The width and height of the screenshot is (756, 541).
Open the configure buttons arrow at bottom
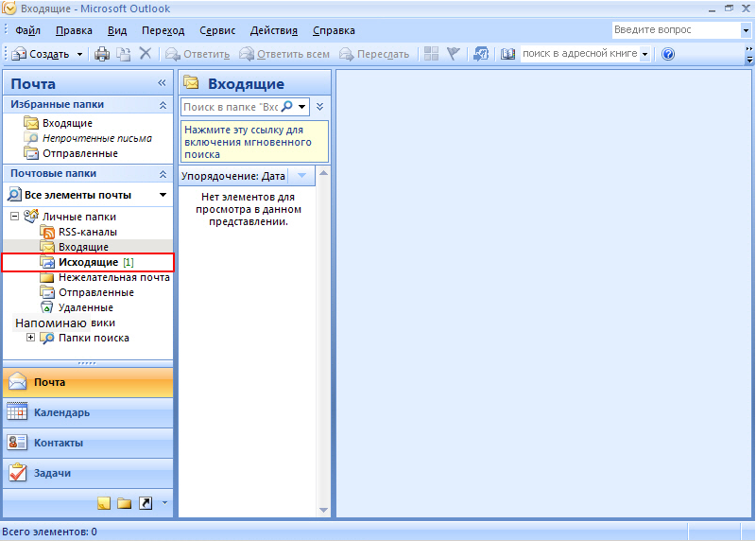pos(164,503)
